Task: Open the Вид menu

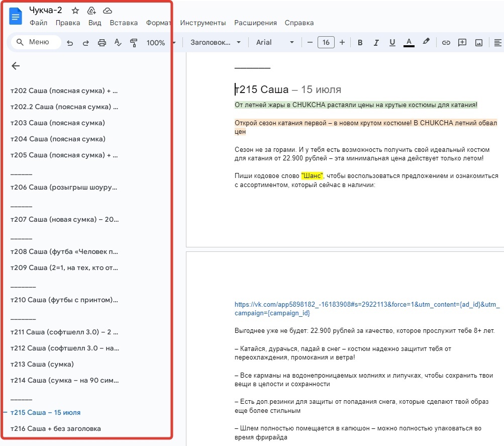Action: [95, 23]
